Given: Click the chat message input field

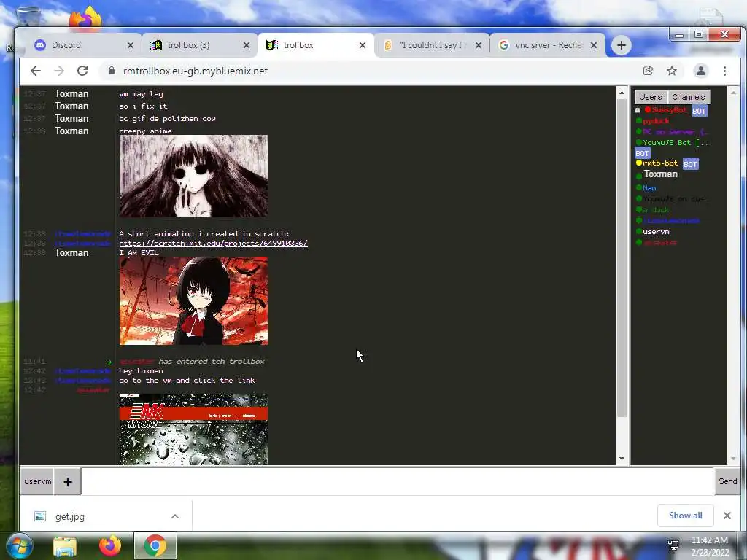Looking at the screenshot, I should (x=397, y=481).
